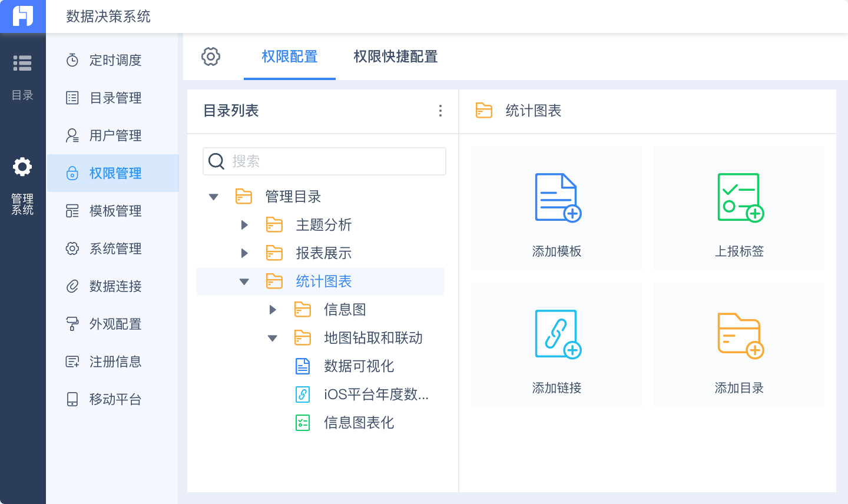Image resolution: width=848 pixels, height=504 pixels.
Task: Select the 数据可视化 template item
Action: click(359, 366)
